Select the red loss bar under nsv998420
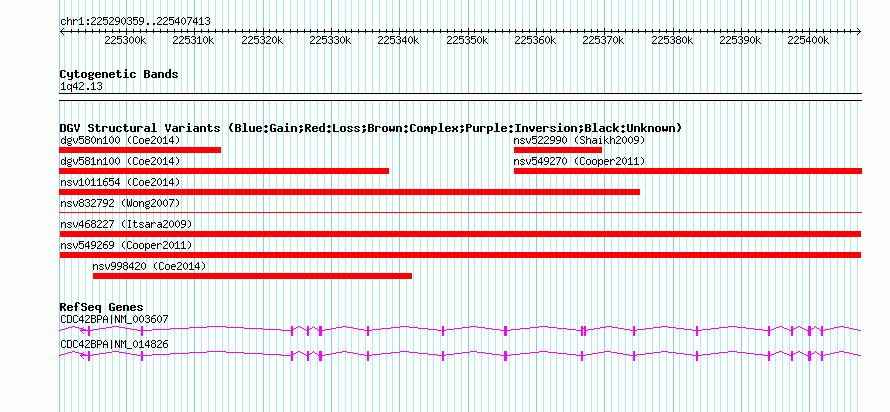The width and height of the screenshot is (890, 412). pyautogui.click(x=252, y=276)
